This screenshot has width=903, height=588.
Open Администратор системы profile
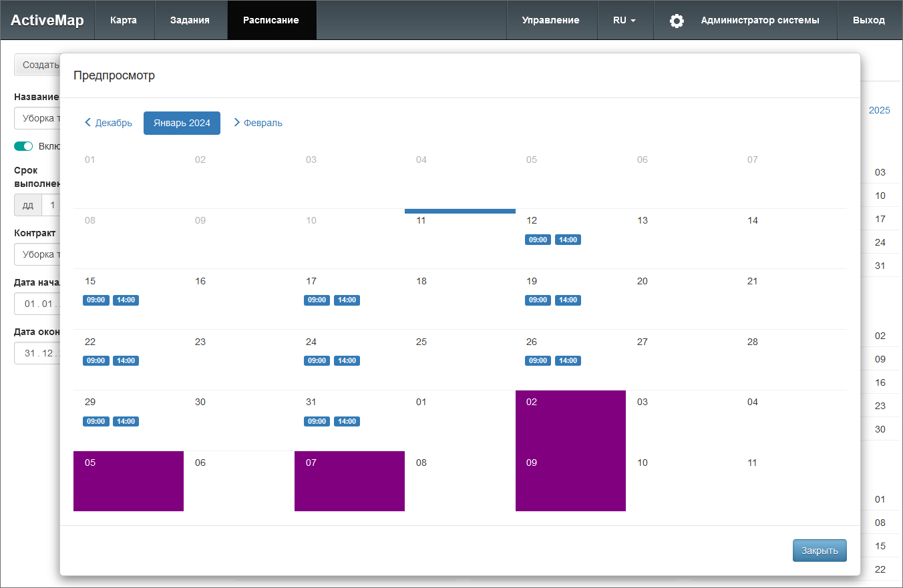click(760, 20)
